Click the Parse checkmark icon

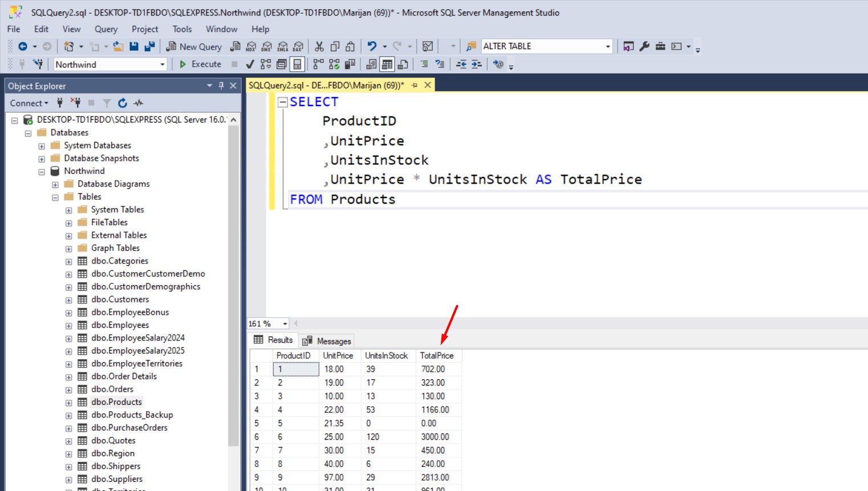point(250,64)
